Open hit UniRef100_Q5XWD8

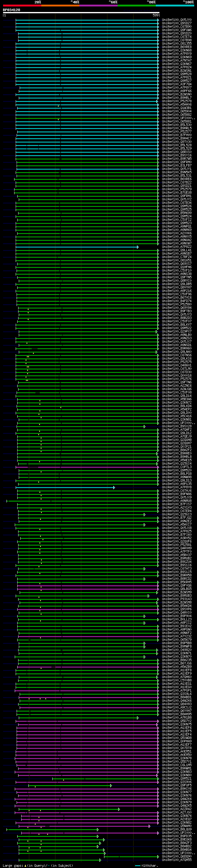point(176,737)
